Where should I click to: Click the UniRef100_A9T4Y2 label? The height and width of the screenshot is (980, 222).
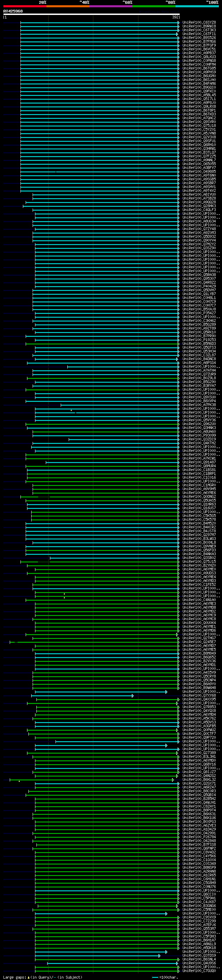click(x=199, y=191)
